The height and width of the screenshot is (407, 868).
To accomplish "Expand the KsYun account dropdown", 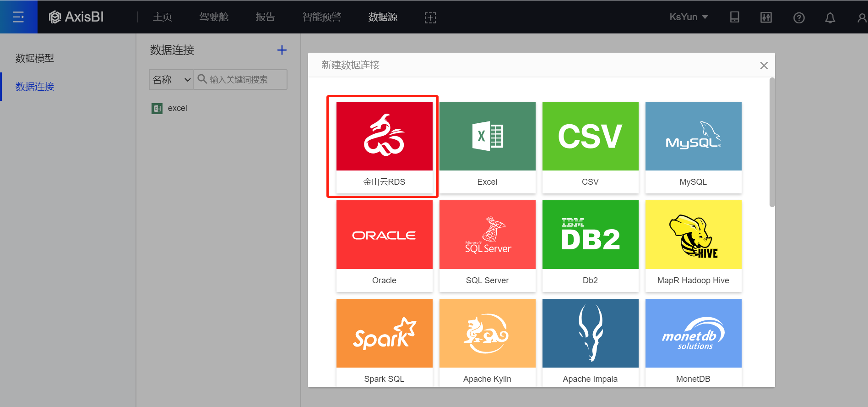I will (689, 17).
